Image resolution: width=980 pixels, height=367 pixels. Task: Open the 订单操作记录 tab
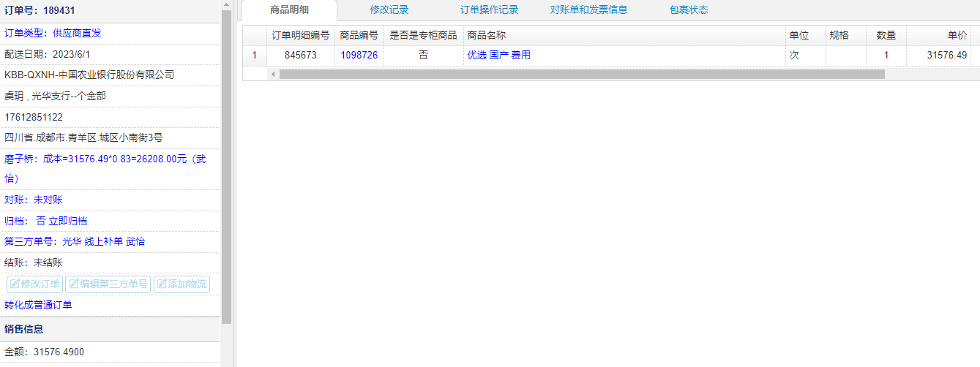point(490,10)
